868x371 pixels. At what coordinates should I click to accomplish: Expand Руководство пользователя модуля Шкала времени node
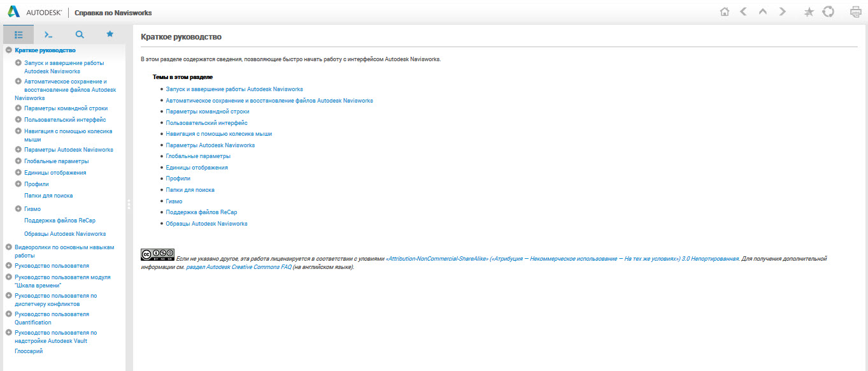pyautogui.click(x=9, y=277)
